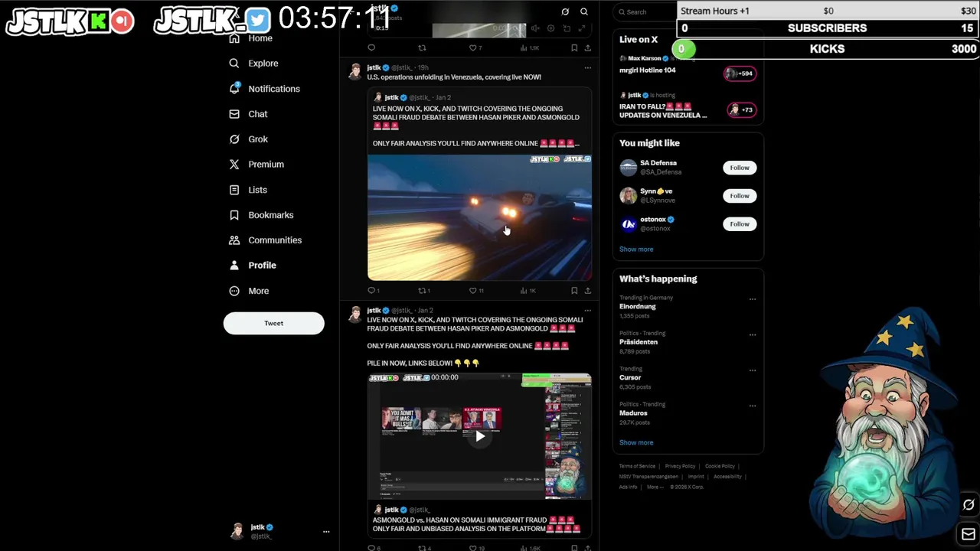Show more under You might like
980x551 pixels.
(636, 249)
